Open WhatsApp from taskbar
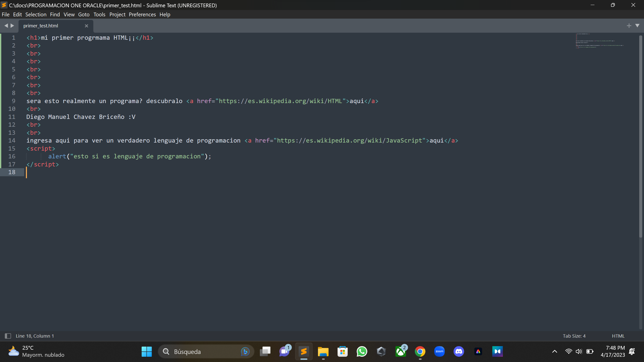644x362 pixels. tap(362, 351)
